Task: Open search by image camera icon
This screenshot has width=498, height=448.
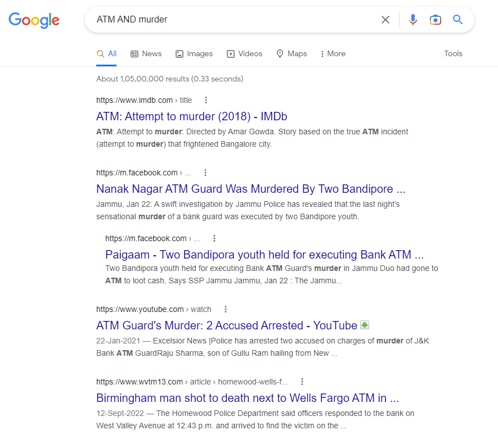Action: pos(435,20)
